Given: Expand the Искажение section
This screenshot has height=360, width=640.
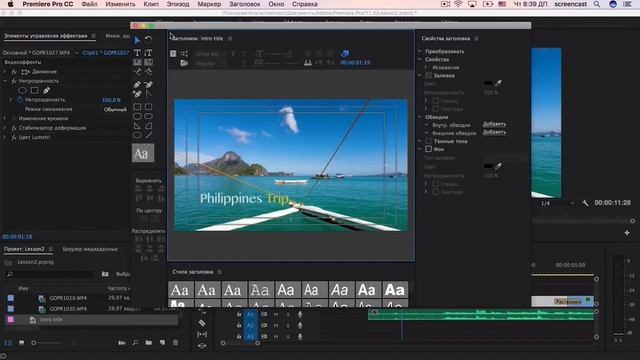Looking at the screenshot, I should 426,67.
